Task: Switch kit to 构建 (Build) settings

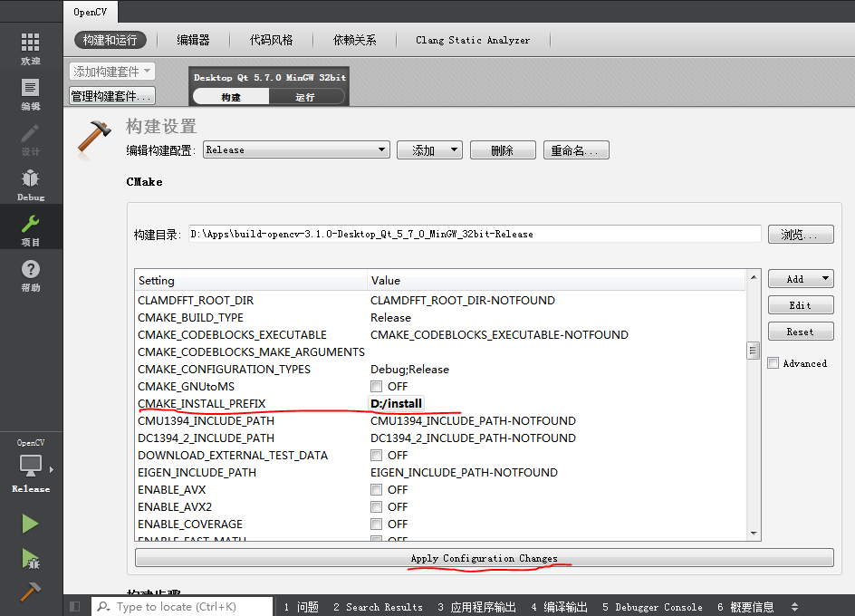Action: coord(231,97)
